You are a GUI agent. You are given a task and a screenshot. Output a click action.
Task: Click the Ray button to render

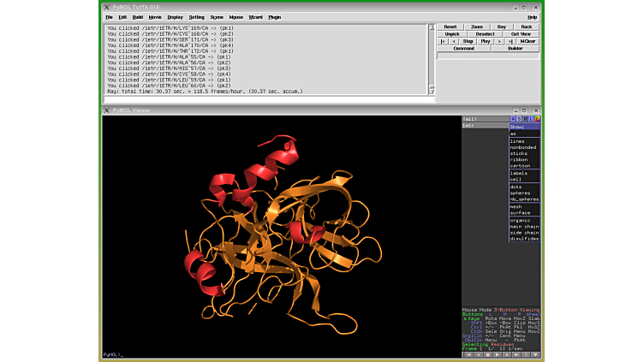(502, 27)
